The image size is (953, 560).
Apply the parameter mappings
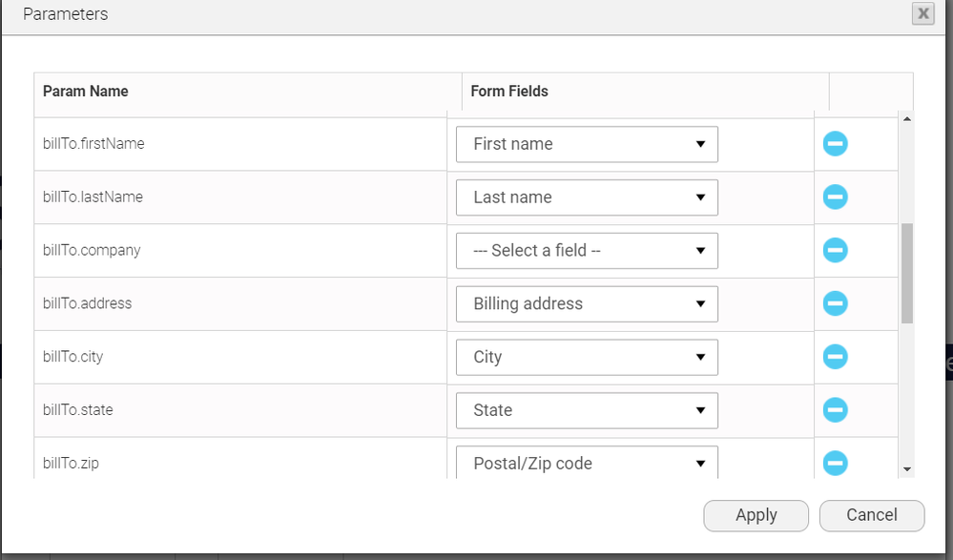[756, 515]
